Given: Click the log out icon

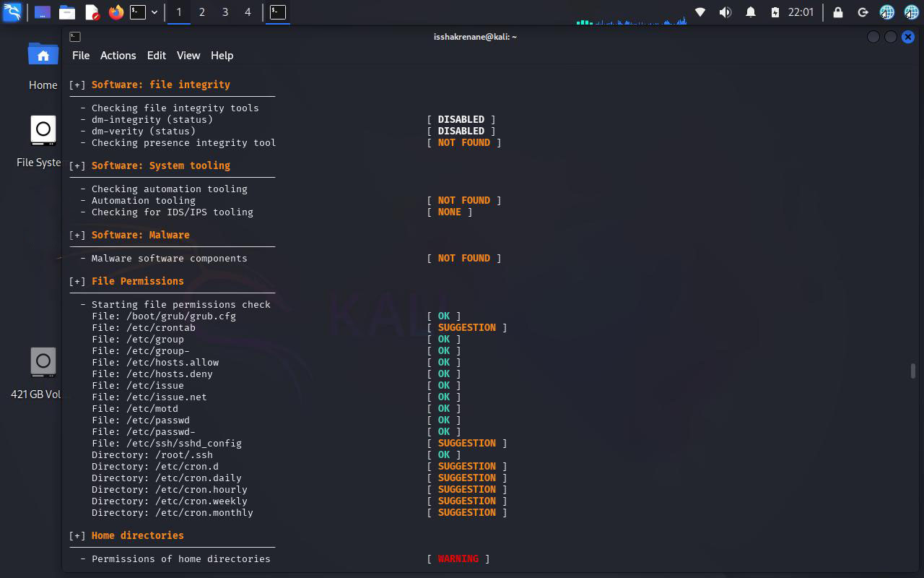Looking at the screenshot, I should (862, 12).
